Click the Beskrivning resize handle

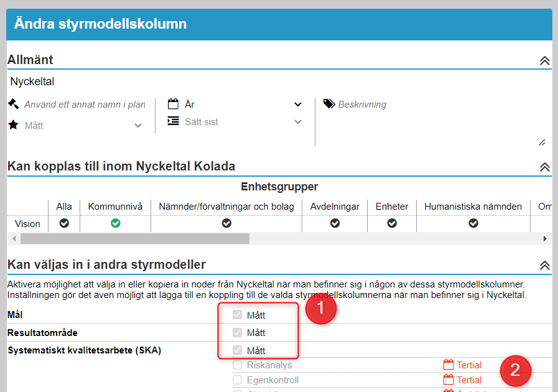542,142
